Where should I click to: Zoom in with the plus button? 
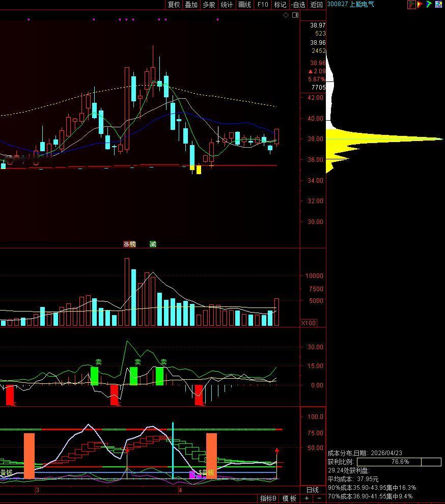pos(307,498)
